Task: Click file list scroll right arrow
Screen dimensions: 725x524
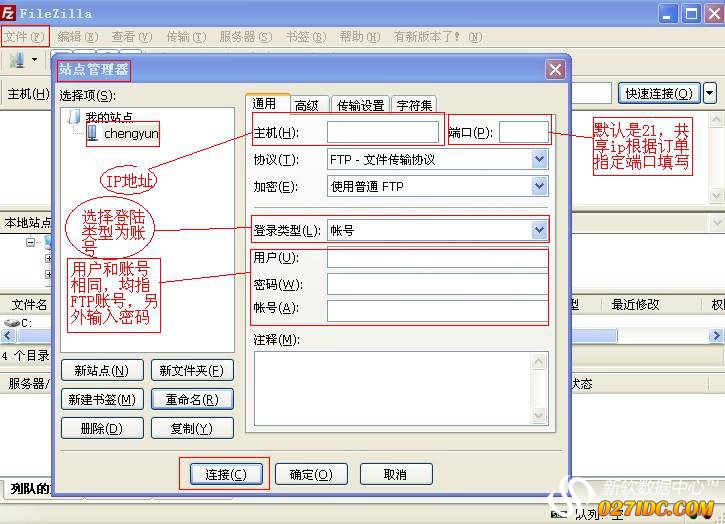Action: point(716,335)
